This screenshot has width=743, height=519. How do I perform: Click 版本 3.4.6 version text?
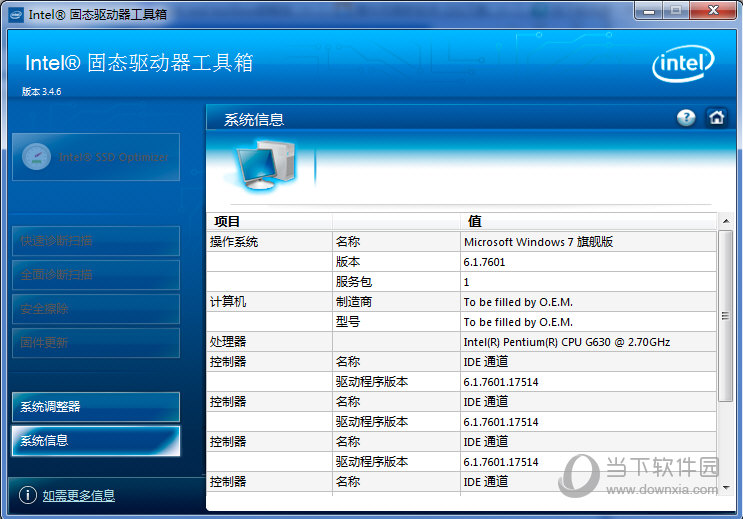[x=42, y=91]
